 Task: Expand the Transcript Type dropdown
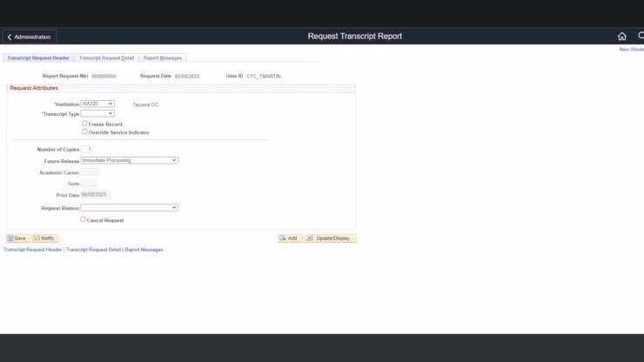click(97, 113)
